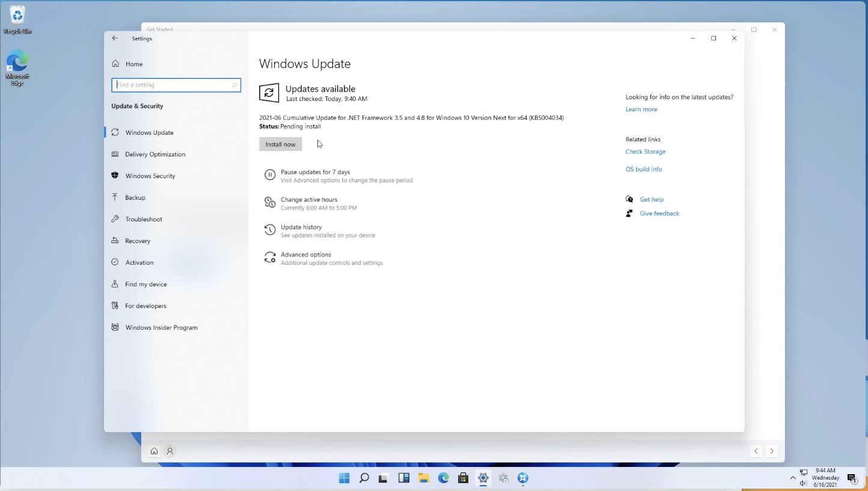This screenshot has width=868, height=491.
Task: Click the volume speaker tray icon
Action: 804,483
